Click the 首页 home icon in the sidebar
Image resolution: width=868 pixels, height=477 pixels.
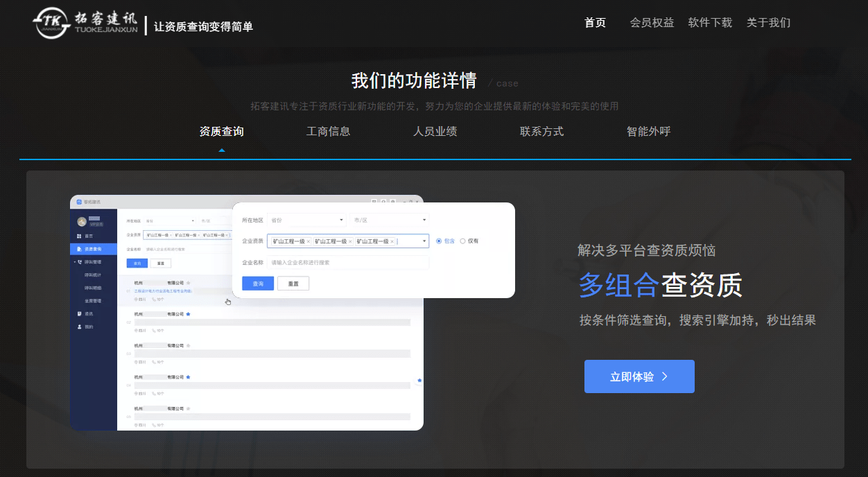pyautogui.click(x=78, y=236)
